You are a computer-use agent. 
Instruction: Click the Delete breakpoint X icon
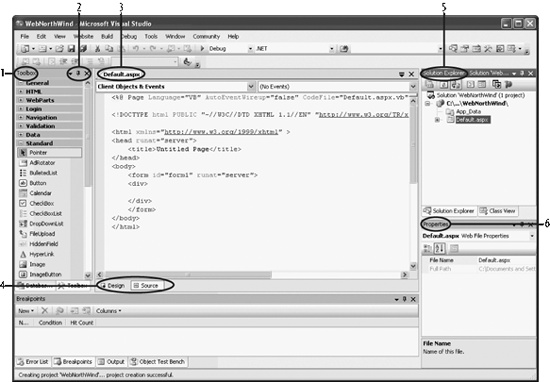point(45,310)
